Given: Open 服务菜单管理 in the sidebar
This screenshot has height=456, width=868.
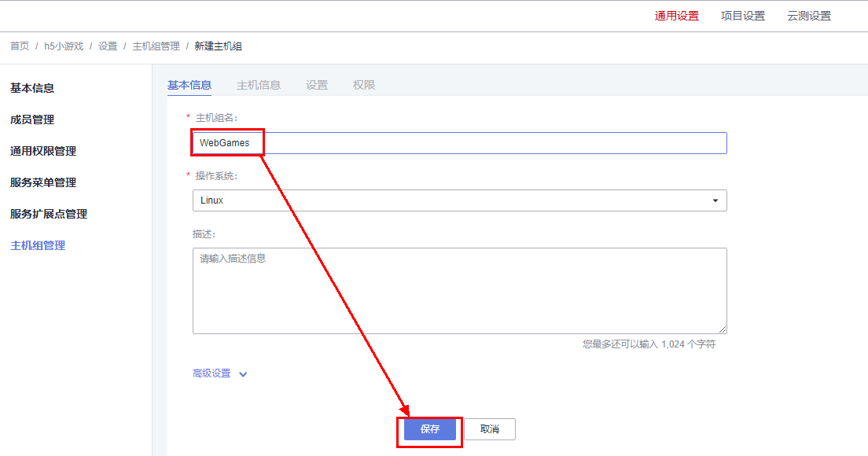Looking at the screenshot, I should [43, 182].
